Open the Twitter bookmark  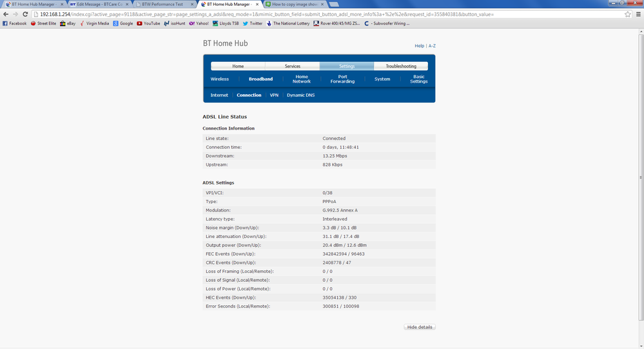tap(253, 23)
